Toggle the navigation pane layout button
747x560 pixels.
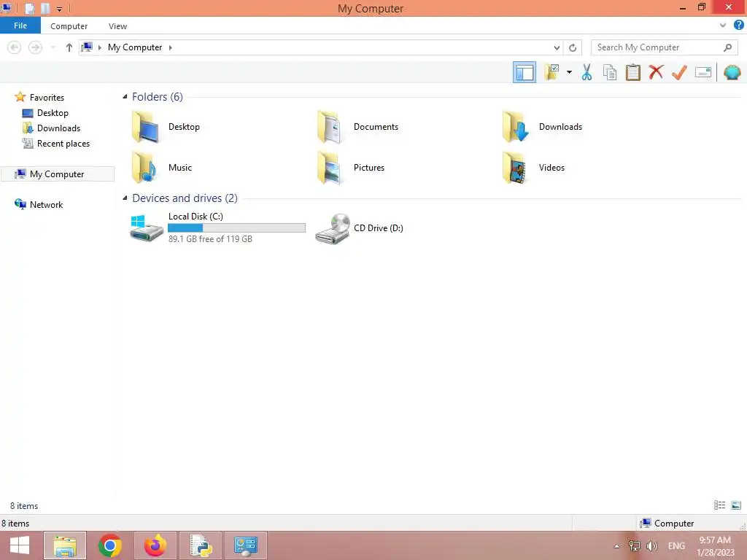pos(524,72)
